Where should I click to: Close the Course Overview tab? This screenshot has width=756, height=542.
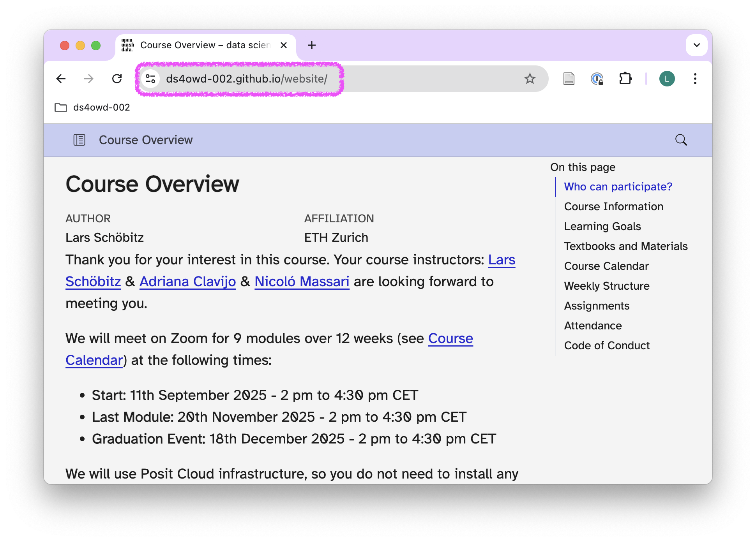[284, 45]
